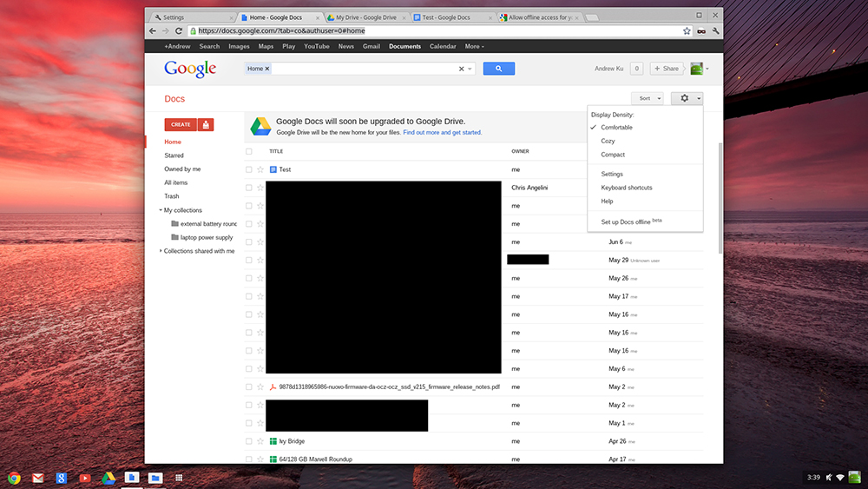Screen dimensions: 868x489
Task: Check the Ivy Bridge row checkbox
Action: coord(248,441)
